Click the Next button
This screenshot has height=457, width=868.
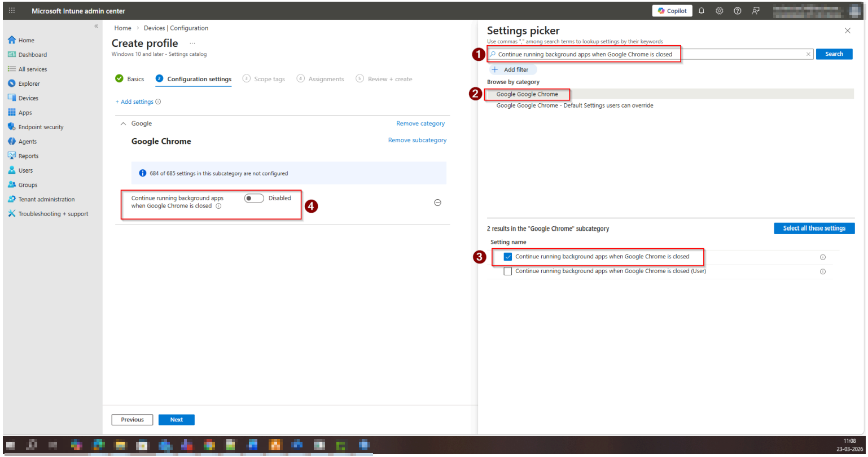coord(177,420)
